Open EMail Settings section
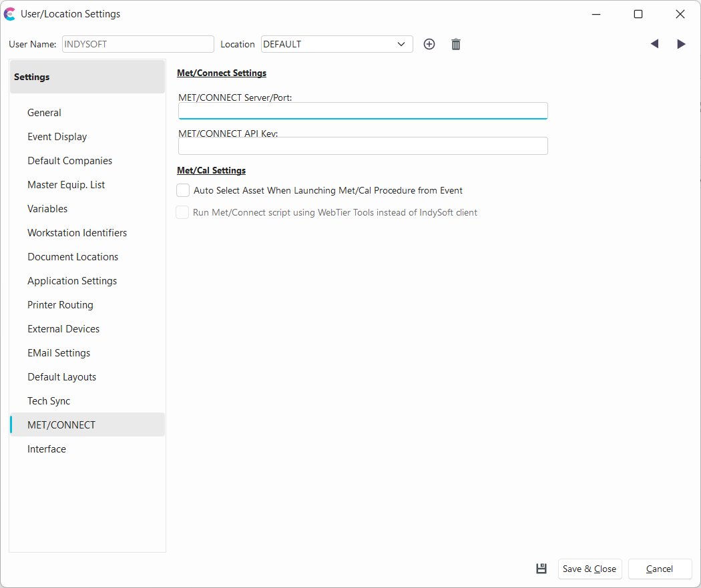This screenshot has width=701, height=588. 59,353
